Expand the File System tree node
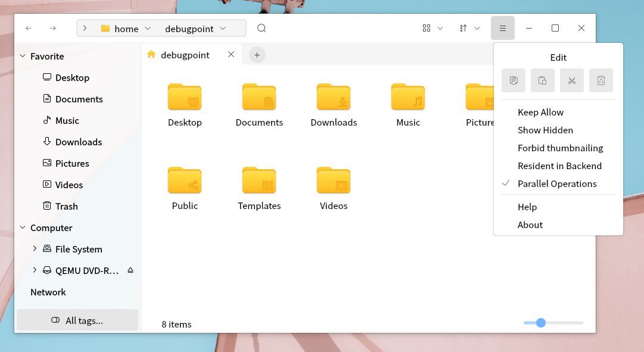The image size is (644, 352). [35, 249]
